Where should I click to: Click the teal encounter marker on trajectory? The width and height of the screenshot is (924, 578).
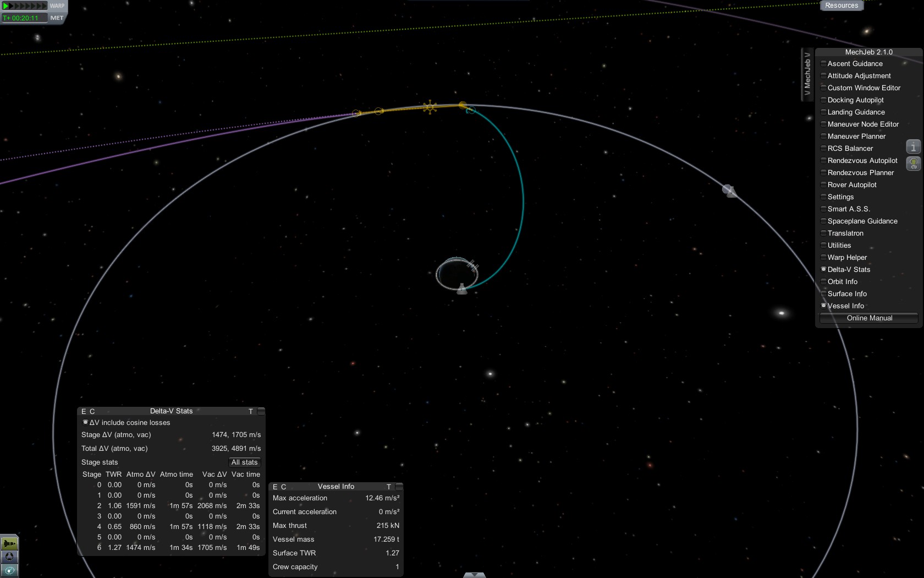coord(471,111)
